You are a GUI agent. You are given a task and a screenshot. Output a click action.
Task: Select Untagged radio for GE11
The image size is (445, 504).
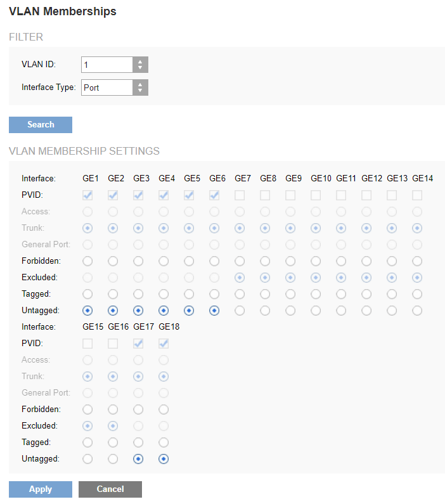coord(341,311)
